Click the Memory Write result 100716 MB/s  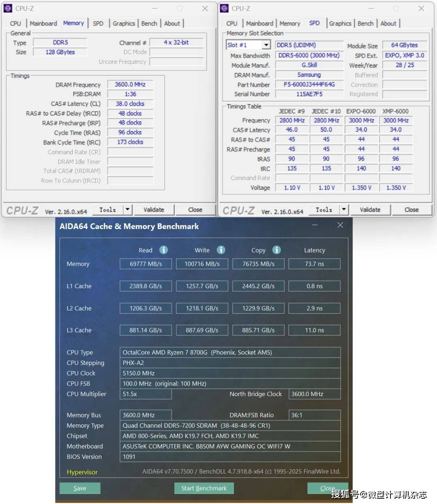point(202,264)
